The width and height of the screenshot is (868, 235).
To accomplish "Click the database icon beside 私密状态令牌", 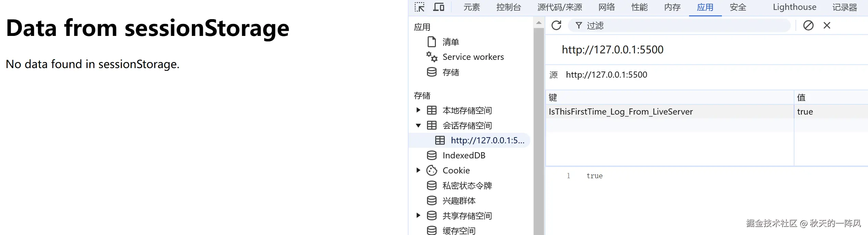I will tap(432, 185).
